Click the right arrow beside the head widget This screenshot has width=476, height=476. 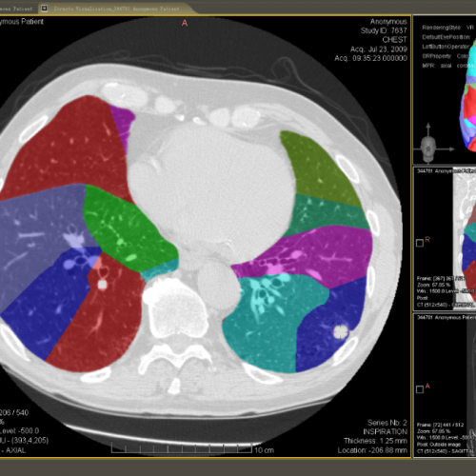(446, 149)
